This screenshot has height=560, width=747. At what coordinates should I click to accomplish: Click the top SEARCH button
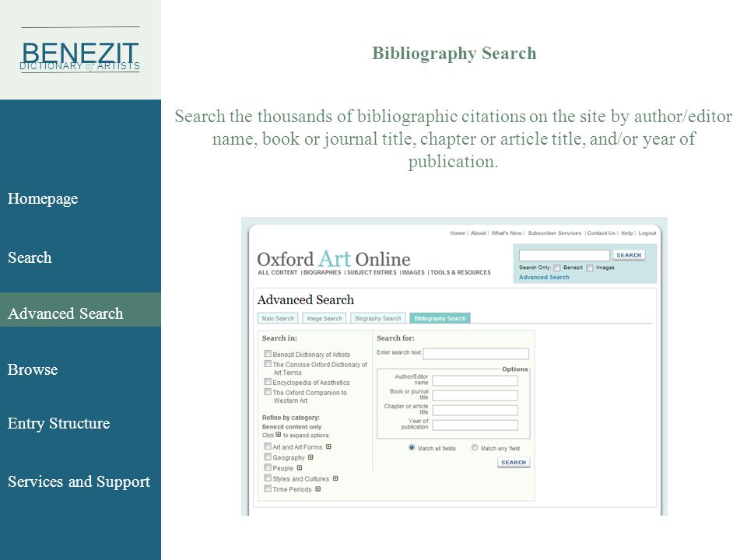click(x=629, y=255)
